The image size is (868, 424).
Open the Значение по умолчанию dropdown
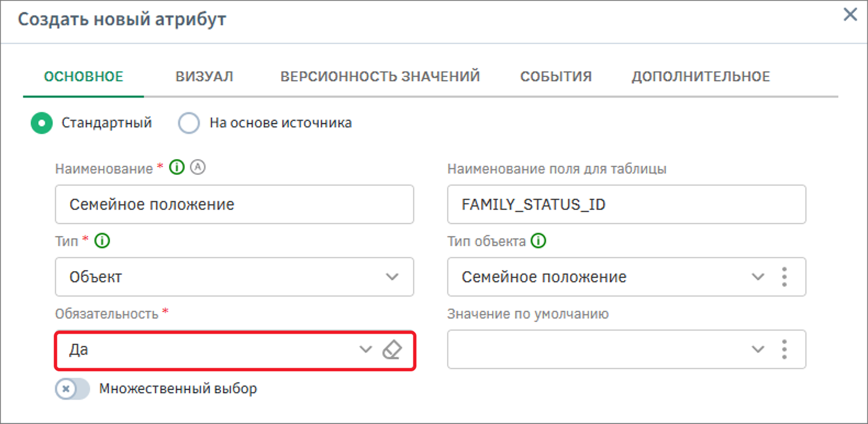tap(758, 349)
